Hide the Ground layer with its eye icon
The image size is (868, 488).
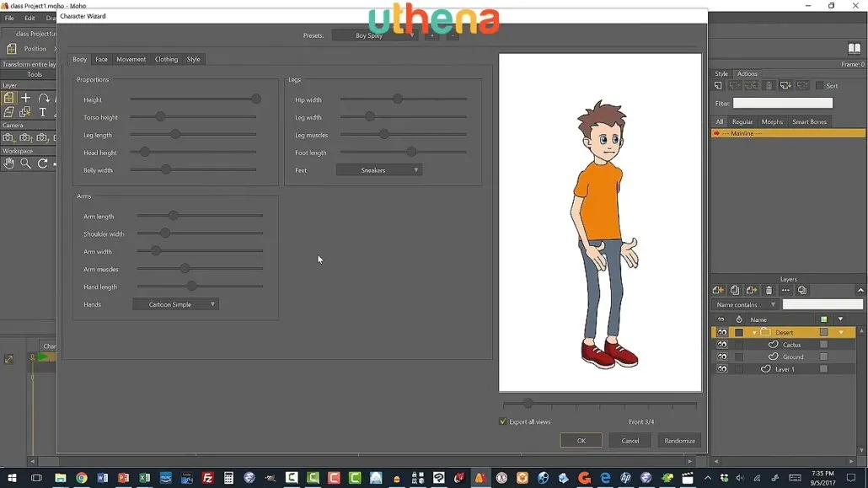pyautogui.click(x=722, y=357)
